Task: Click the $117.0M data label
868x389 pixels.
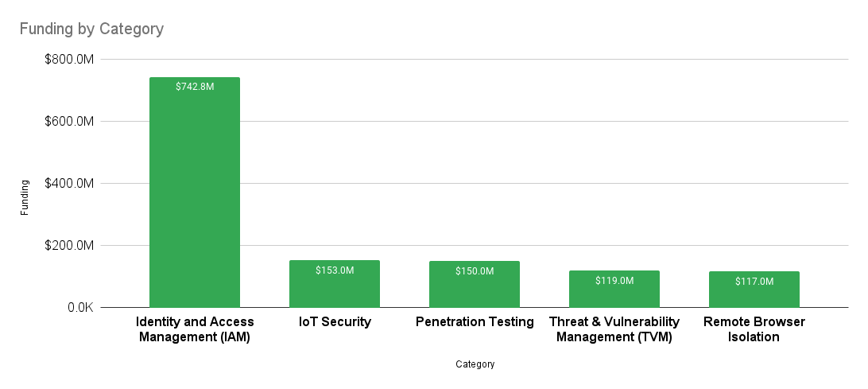Action: click(754, 282)
